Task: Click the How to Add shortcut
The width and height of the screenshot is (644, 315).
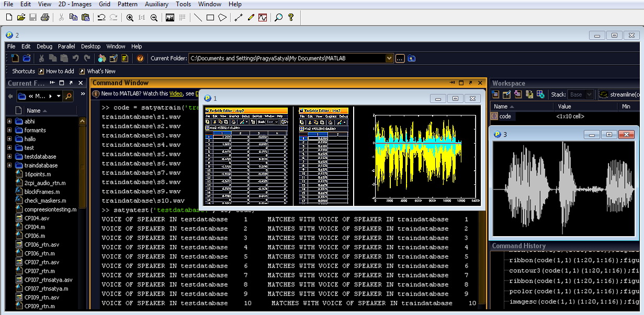Action: 56,71
